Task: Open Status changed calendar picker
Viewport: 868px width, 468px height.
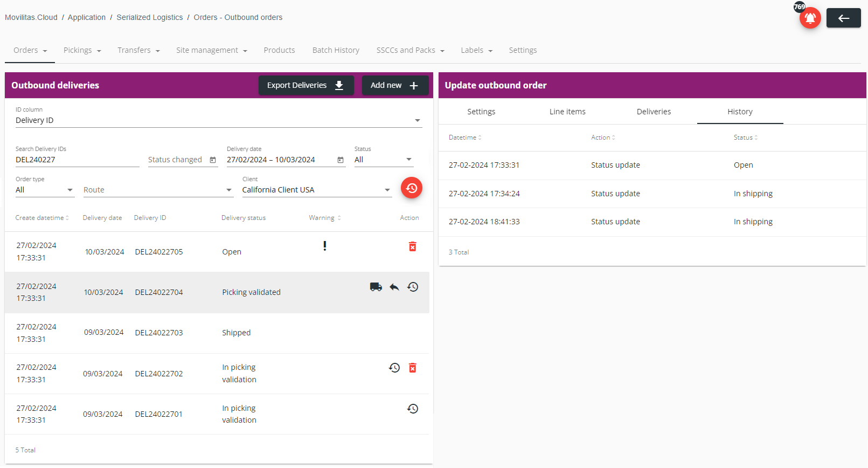Action: coord(213,160)
